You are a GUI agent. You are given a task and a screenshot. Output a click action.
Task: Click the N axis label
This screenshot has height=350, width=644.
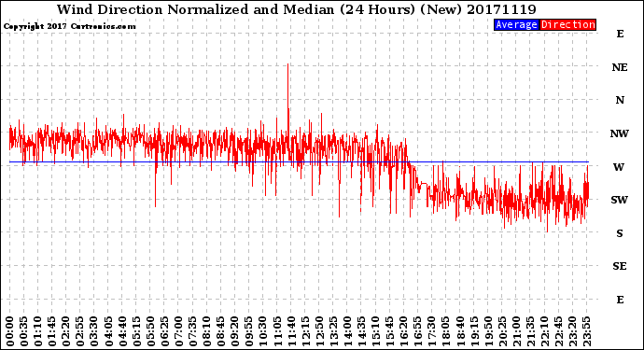click(620, 100)
